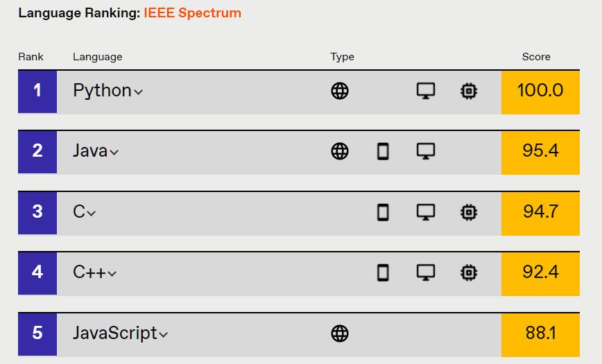
Task: Expand the C++ row chevron
Action: (112, 274)
